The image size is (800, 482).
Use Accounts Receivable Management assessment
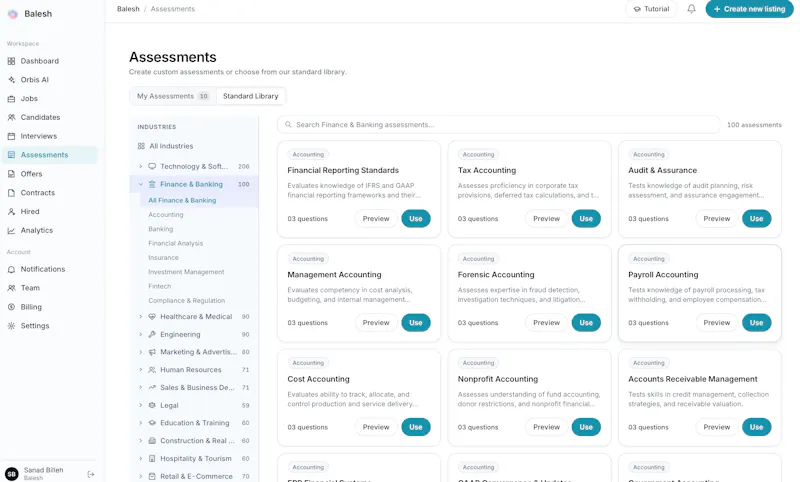(x=756, y=427)
